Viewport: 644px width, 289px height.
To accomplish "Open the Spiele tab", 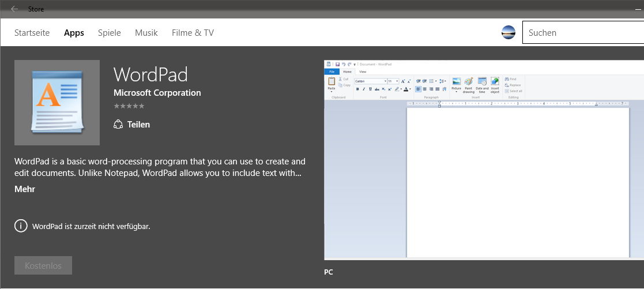I will click(x=109, y=33).
